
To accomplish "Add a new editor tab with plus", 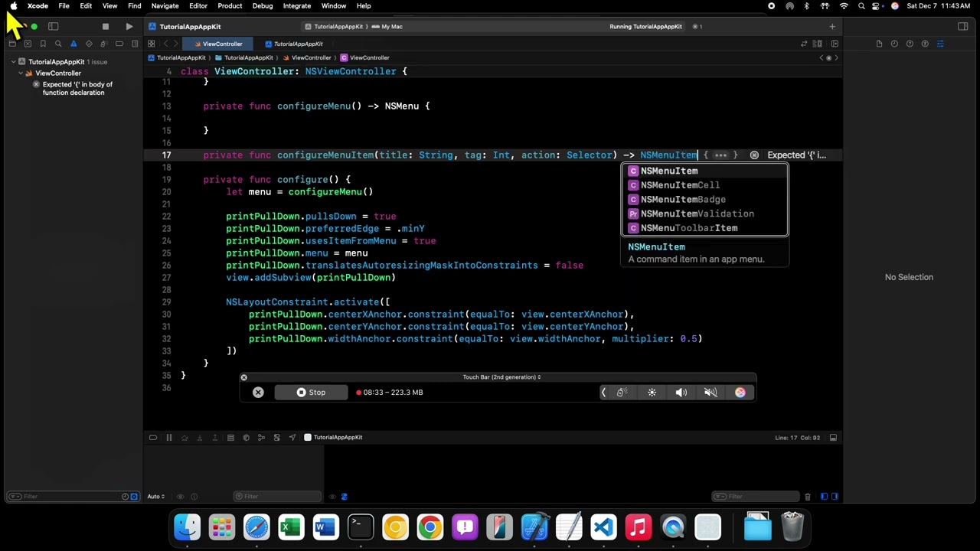I will coord(832,27).
